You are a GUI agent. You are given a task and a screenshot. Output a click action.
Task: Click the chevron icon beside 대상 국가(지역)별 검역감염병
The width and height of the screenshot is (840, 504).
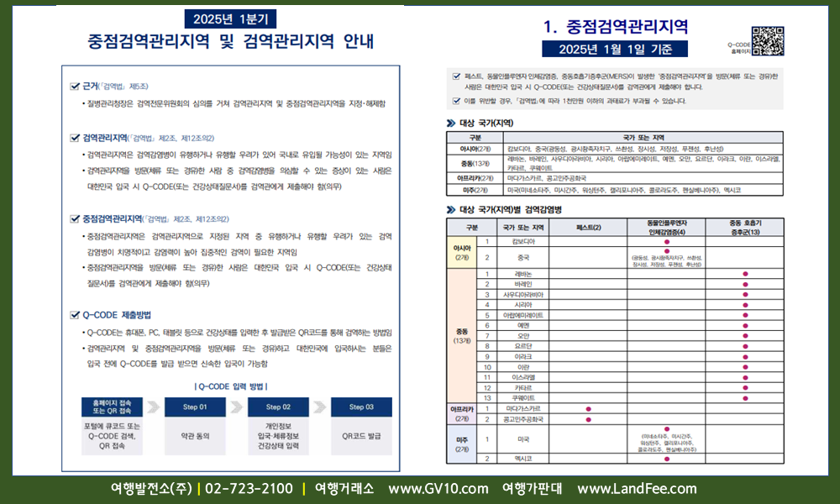pos(452,209)
